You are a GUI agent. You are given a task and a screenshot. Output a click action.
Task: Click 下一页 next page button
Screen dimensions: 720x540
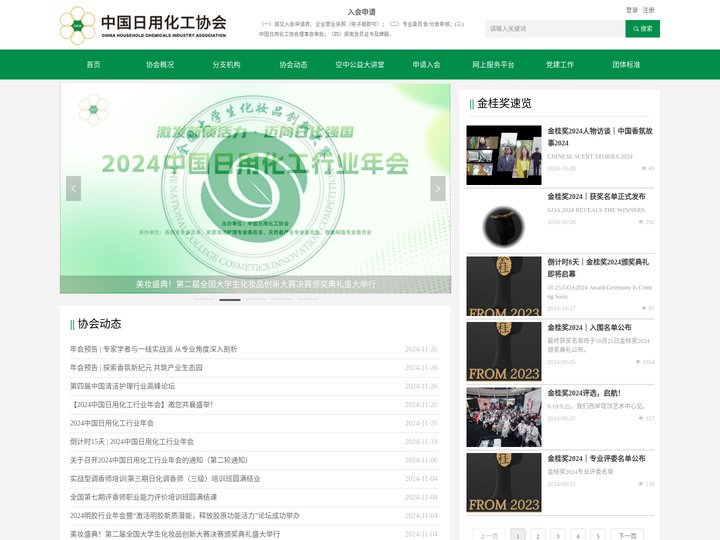[627, 535]
